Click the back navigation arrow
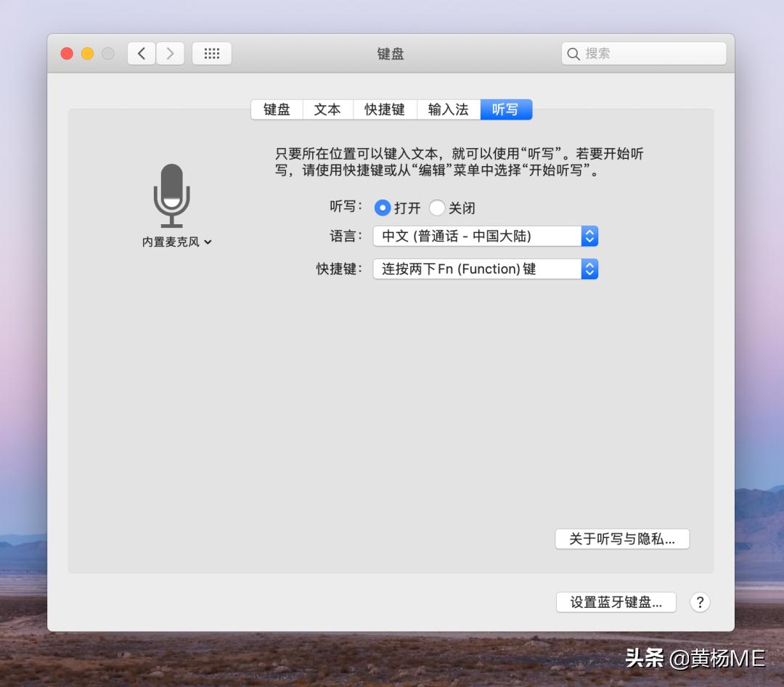Screen dimensions: 784x687 point(141,53)
